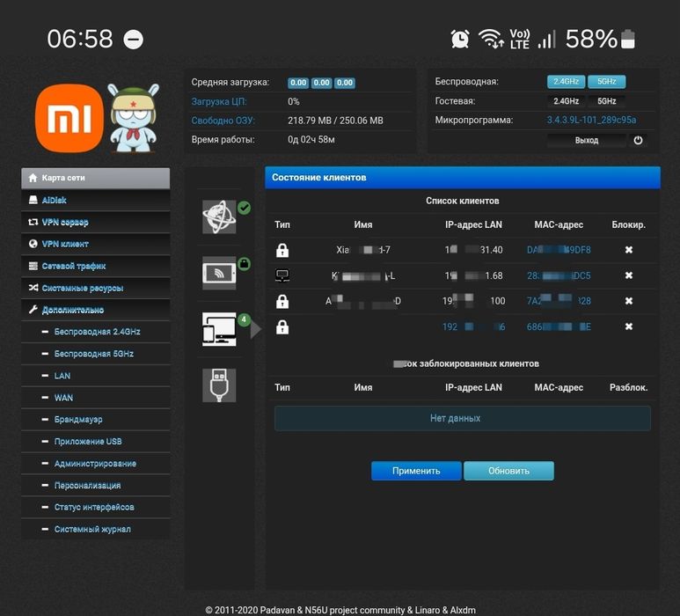Block the client with IP ending 31.40

point(628,250)
